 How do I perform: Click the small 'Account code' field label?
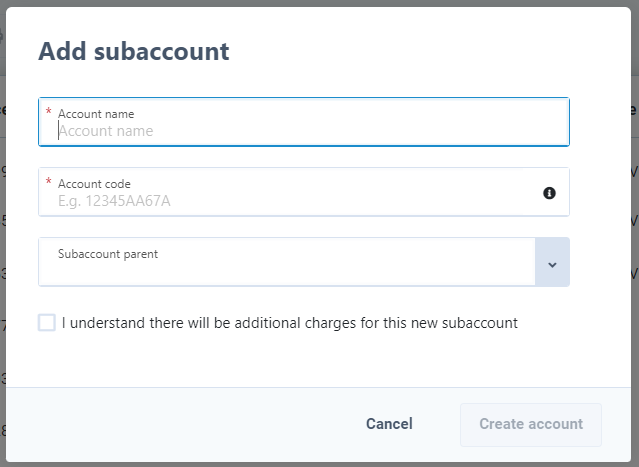tap(94, 184)
